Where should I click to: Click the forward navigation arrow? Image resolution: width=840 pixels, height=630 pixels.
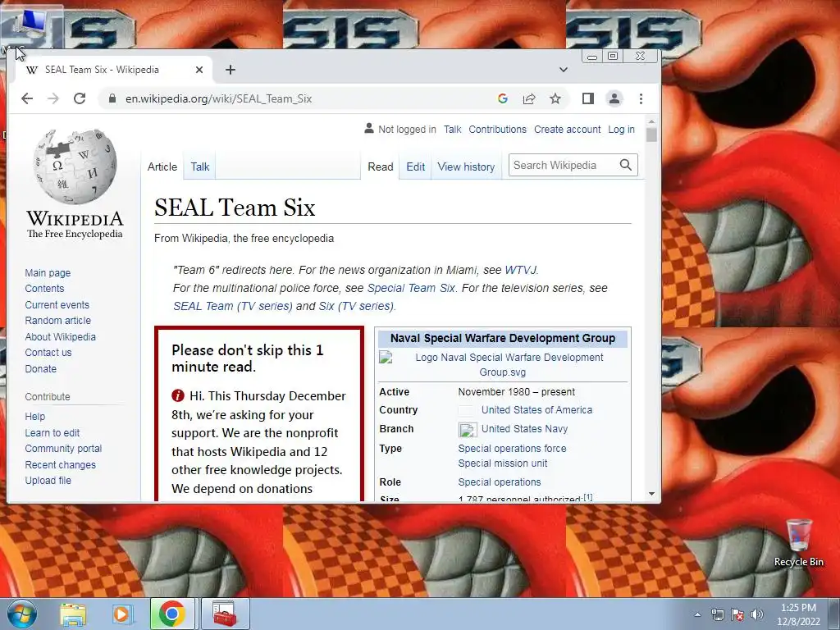pyautogui.click(x=53, y=98)
